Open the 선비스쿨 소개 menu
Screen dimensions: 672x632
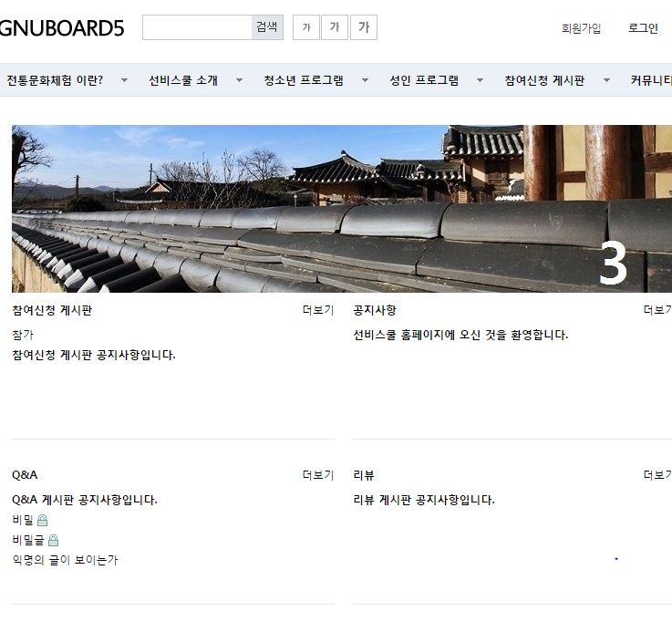click(x=183, y=80)
